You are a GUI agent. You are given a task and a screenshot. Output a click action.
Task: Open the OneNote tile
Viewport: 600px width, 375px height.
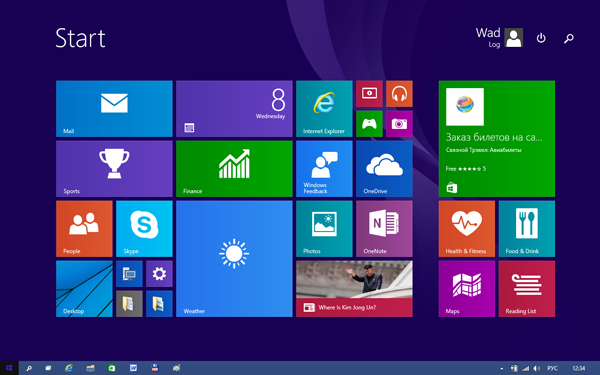click(x=384, y=229)
